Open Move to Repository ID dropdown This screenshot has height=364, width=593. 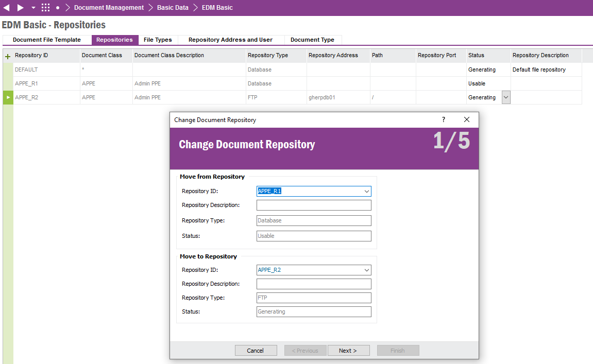coord(366,270)
